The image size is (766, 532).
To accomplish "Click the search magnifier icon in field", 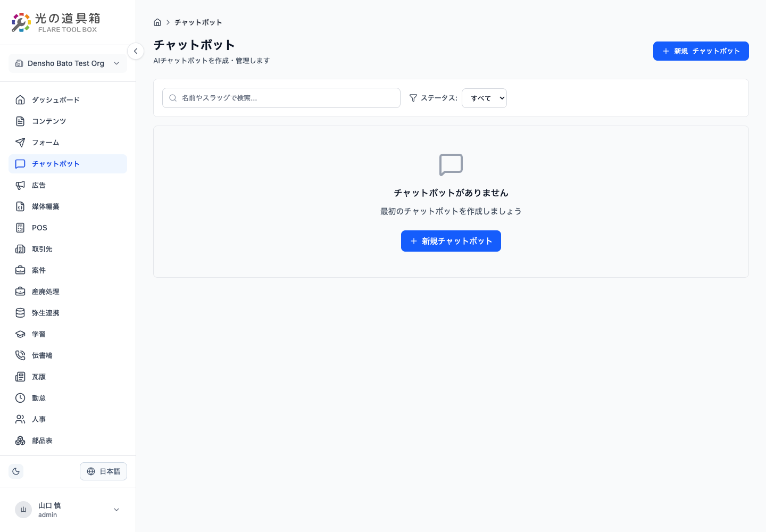I will [173, 98].
